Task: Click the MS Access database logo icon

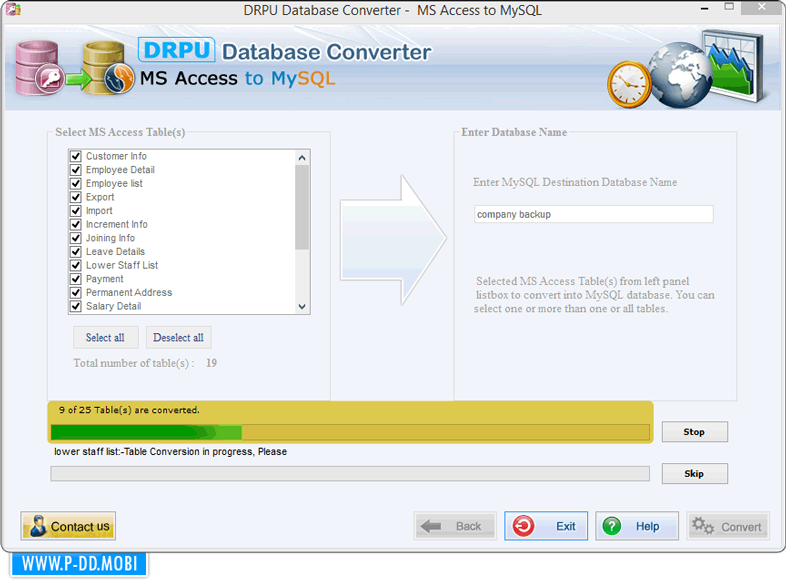Action: (x=39, y=69)
